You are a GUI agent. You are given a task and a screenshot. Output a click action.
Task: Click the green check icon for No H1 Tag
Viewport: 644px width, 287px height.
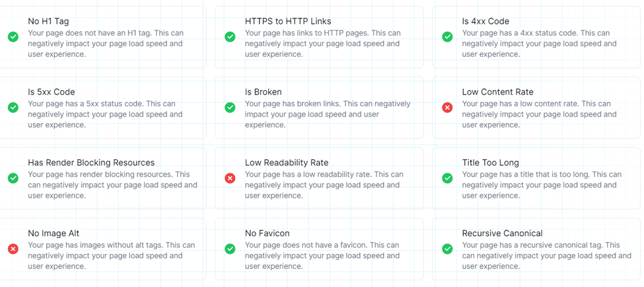click(13, 37)
